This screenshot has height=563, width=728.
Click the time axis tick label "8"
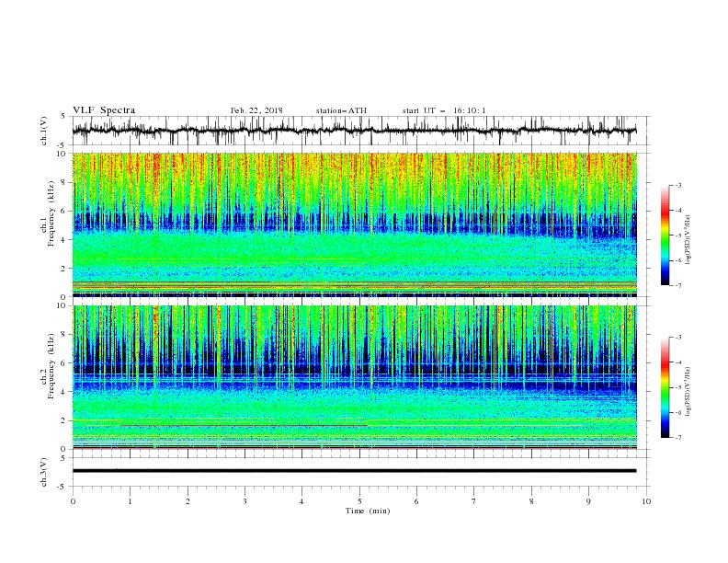pos(531,501)
